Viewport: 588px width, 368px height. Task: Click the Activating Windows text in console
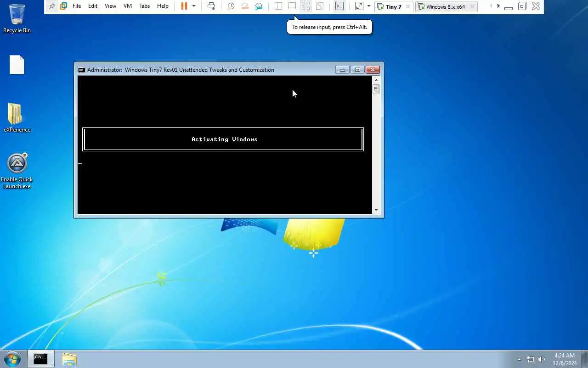pyautogui.click(x=224, y=139)
